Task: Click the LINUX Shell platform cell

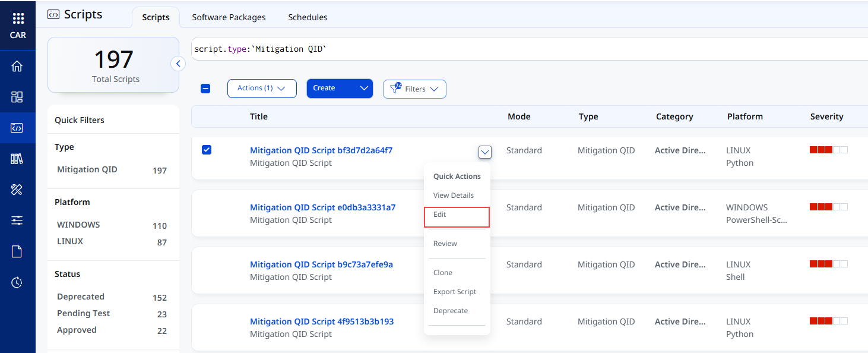Action: [738, 271]
